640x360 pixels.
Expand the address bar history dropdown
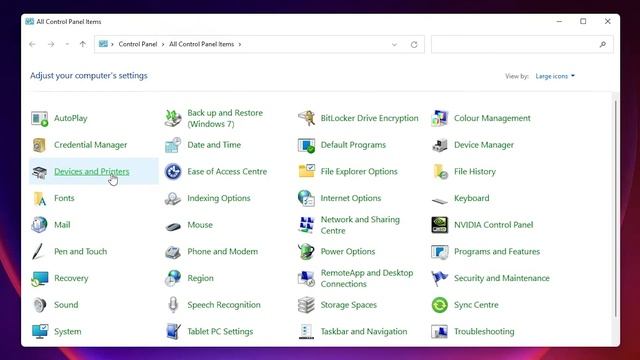tap(394, 44)
